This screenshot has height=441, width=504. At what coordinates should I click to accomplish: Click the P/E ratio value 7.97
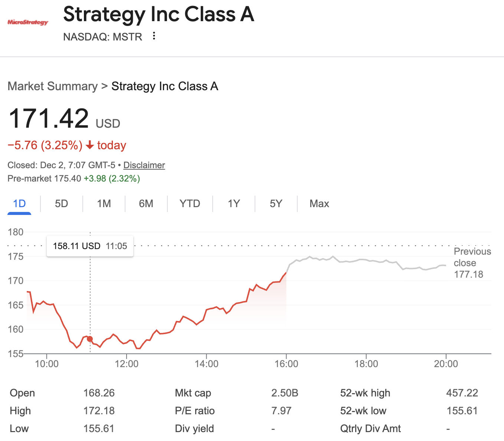click(281, 411)
